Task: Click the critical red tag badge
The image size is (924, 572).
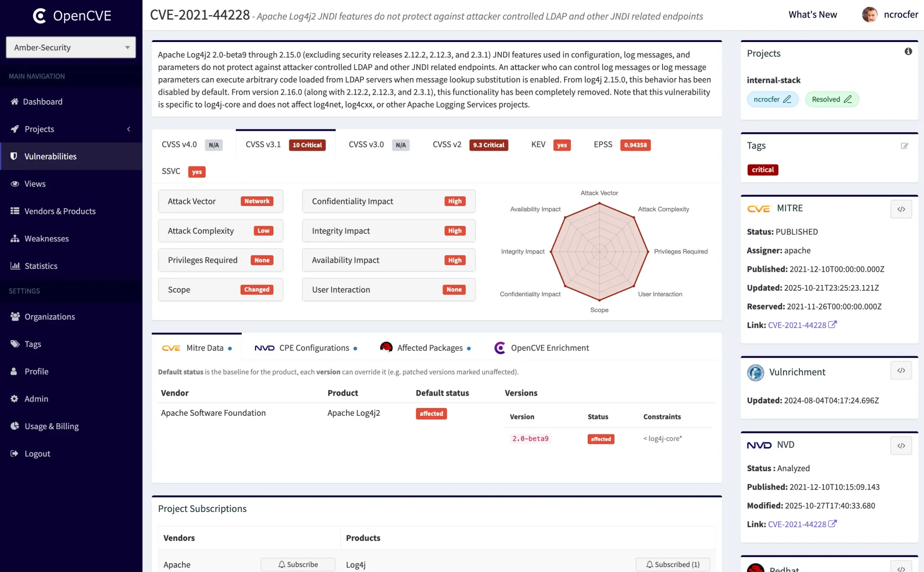Action: (x=762, y=170)
